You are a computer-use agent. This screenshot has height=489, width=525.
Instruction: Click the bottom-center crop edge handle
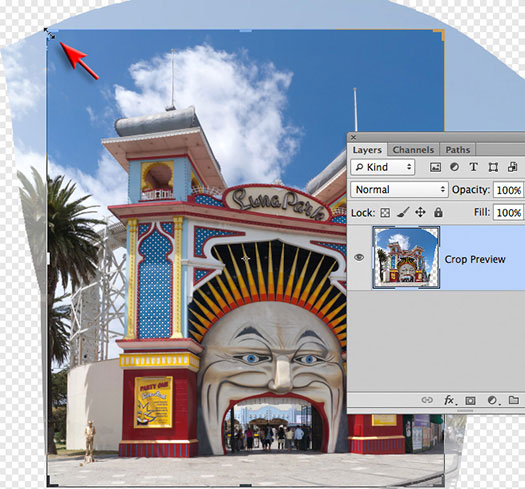(246, 485)
